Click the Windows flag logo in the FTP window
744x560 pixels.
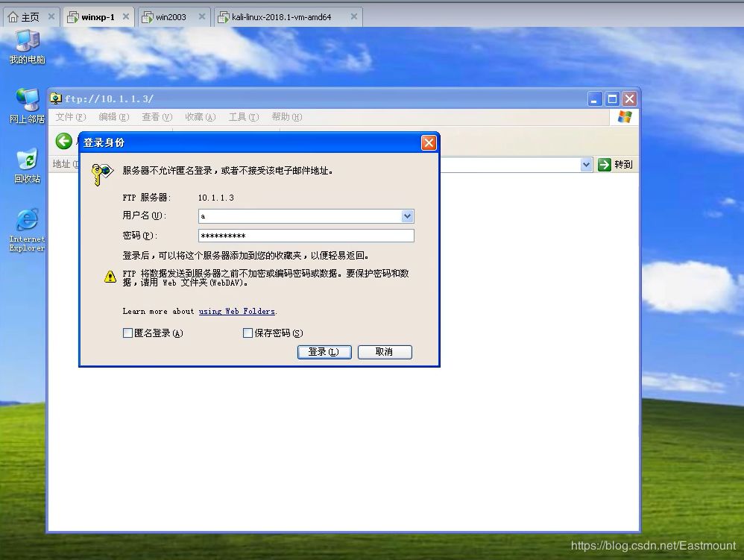625,117
